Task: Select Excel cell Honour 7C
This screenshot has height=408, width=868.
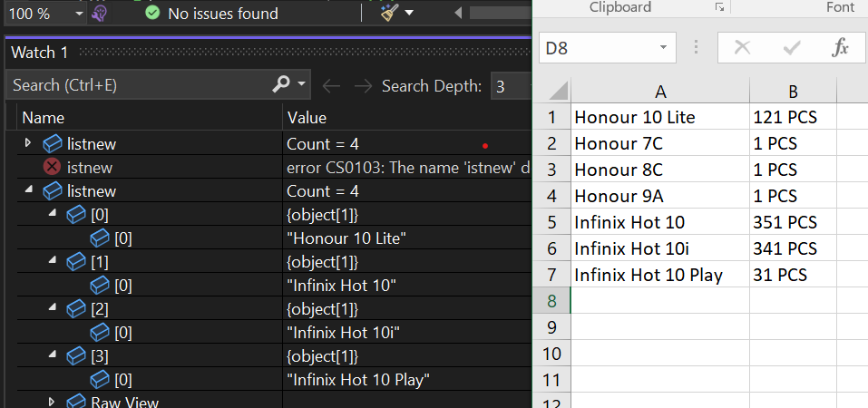Action: click(660, 143)
